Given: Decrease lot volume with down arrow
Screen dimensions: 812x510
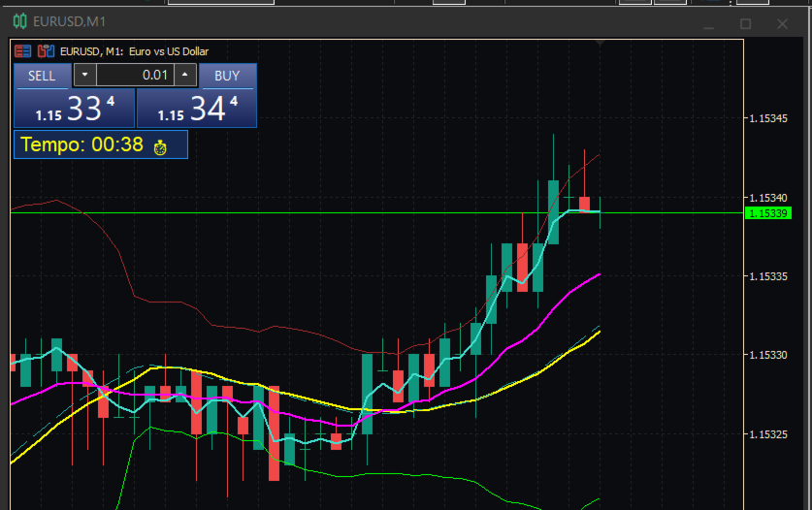Looking at the screenshot, I should tap(85, 75).
